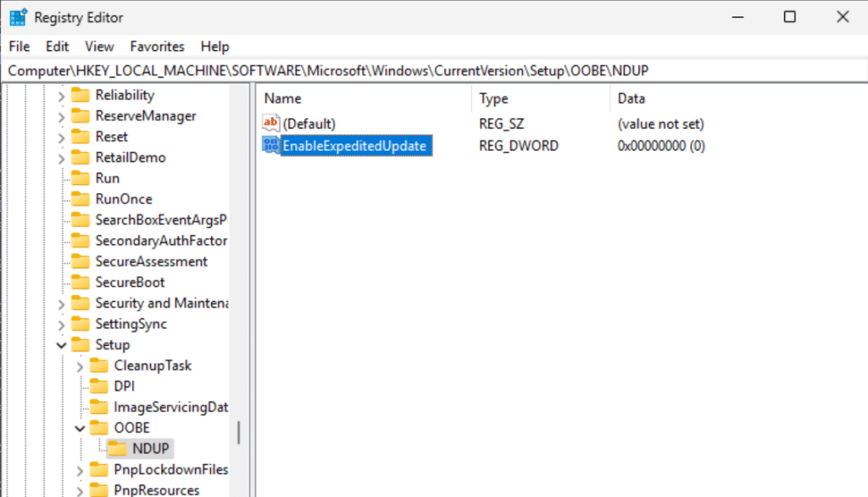Select the (Default) string value icon
Image resolution: width=868 pixels, height=497 pixels.
pos(270,123)
